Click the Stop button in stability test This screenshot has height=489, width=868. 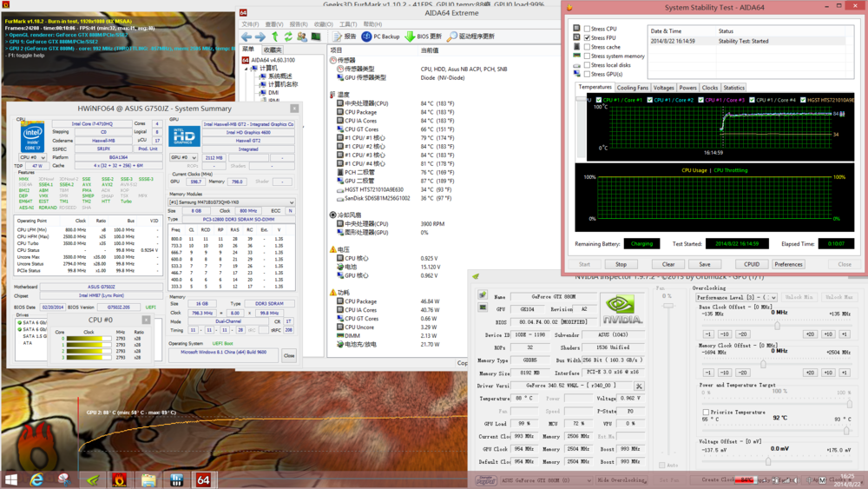(621, 264)
